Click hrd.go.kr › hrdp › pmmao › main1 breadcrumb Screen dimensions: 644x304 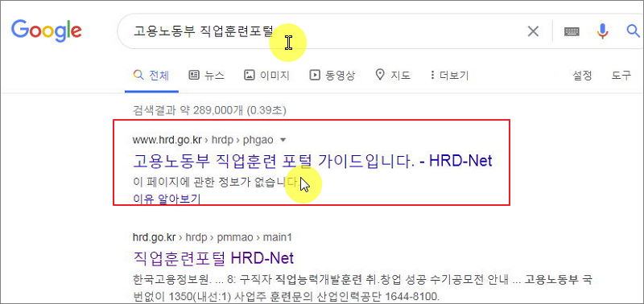(213, 237)
